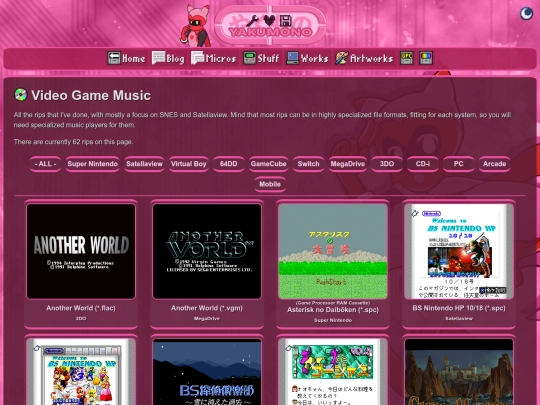Select the - ALL - filter
Viewport: 540px width, 405px height.
tap(45, 164)
